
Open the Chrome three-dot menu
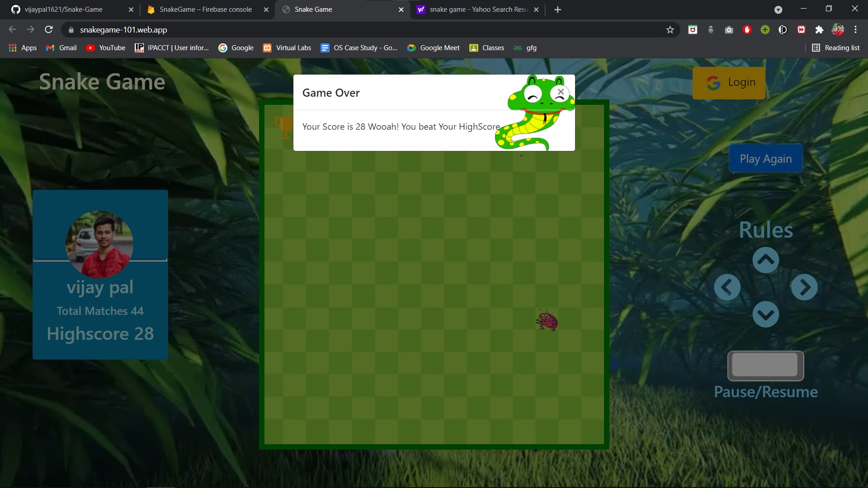pos(855,29)
